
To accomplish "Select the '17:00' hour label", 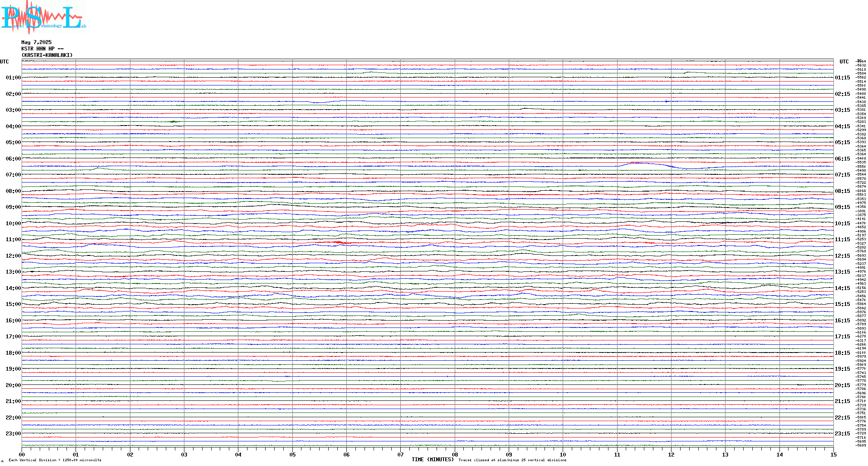I will [x=13, y=337].
